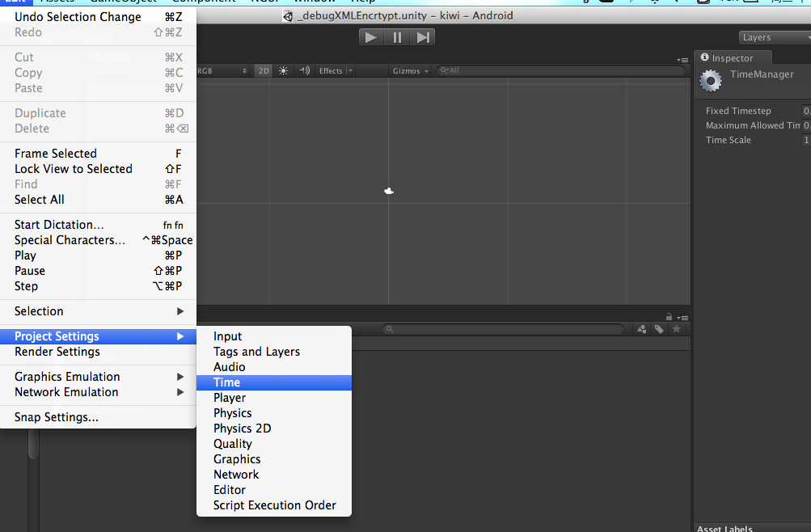Click the Fixed Timestep value field
This screenshot has height=532, width=811.
click(x=806, y=111)
